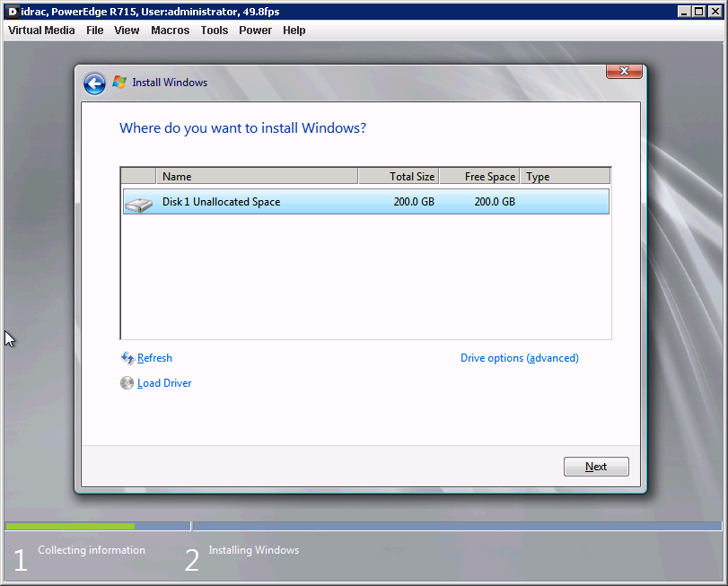This screenshot has width=728, height=586.
Task: Click the Disk 1 drive icon
Action: click(x=138, y=203)
